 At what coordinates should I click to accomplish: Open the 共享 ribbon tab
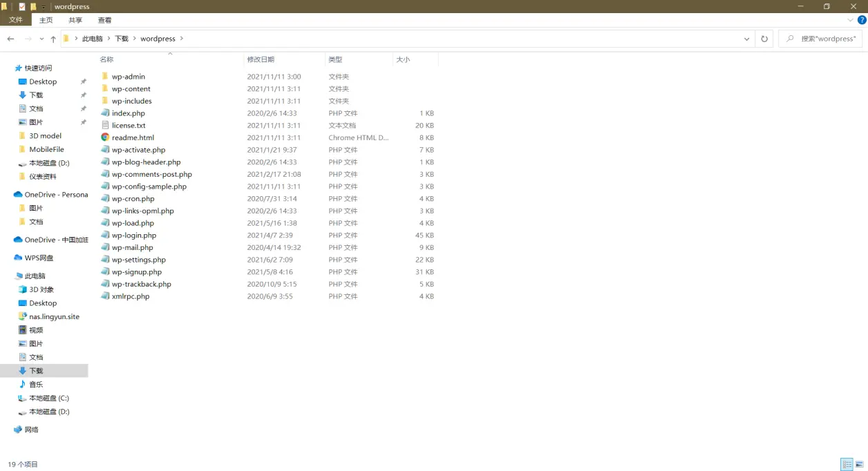pos(75,21)
